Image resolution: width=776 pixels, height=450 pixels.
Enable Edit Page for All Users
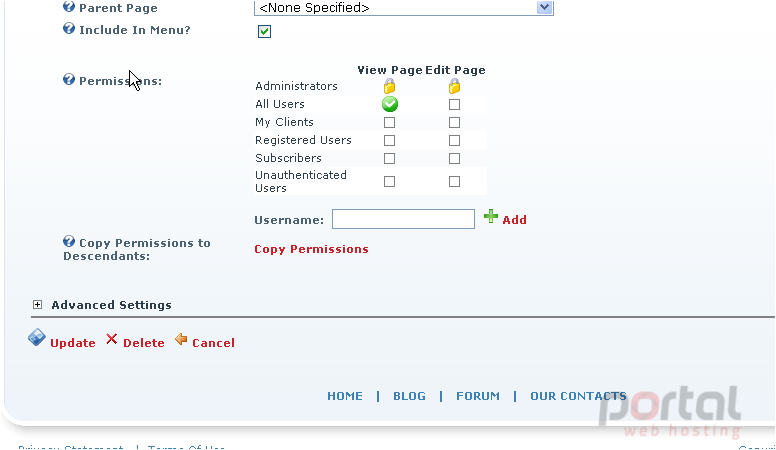coord(454,104)
